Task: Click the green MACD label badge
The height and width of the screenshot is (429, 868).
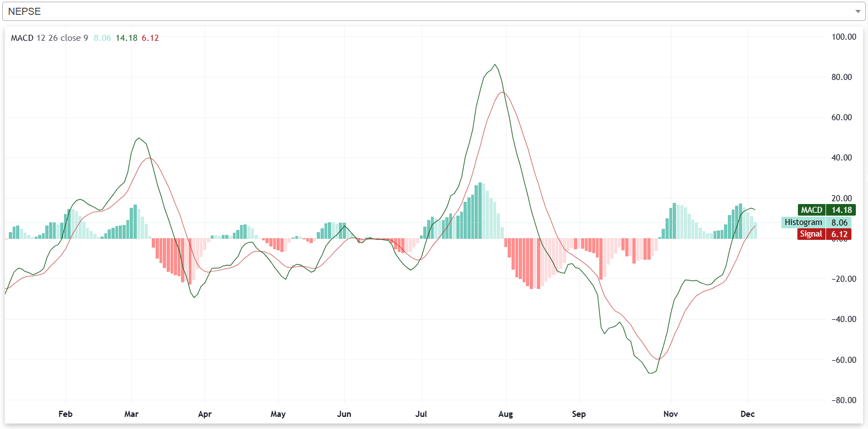Action: tap(811, 210)
